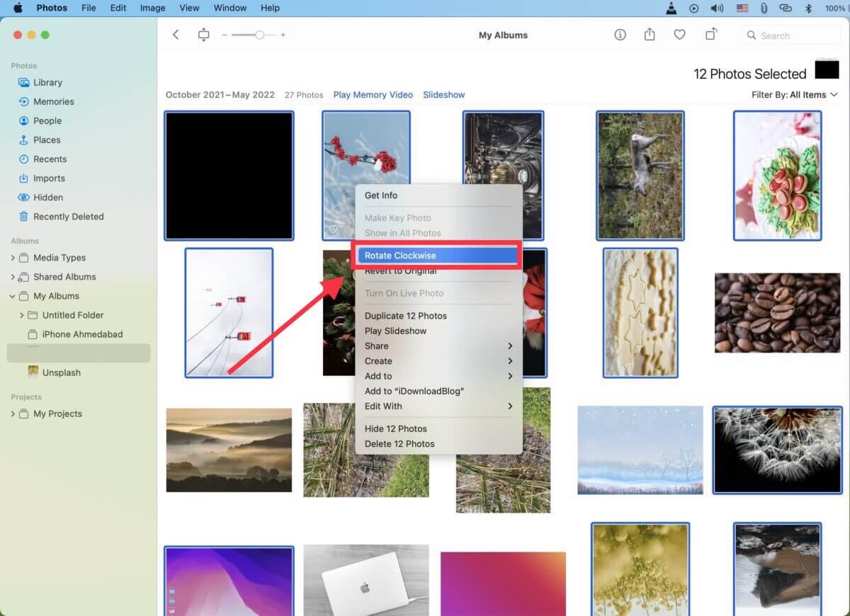The height and width of the screenshot is (616, 850).
Task: Click the Slideshow link
Action: point(443,95)
